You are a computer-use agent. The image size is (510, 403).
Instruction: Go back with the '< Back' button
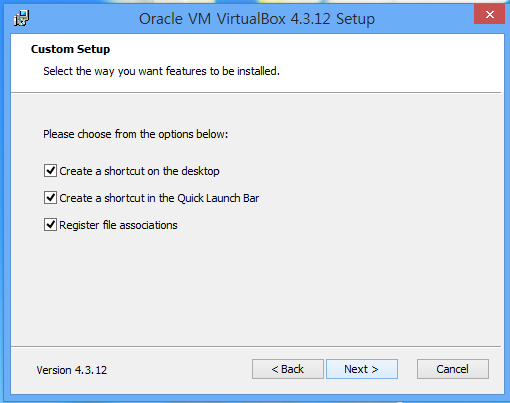(288, 369)
